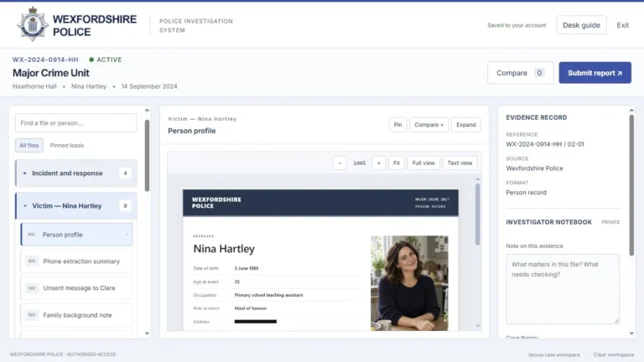Image resolution: width=644 pixels, height=362 pixels.
Task: Open the Desk guide
Action: click(581, 25)
